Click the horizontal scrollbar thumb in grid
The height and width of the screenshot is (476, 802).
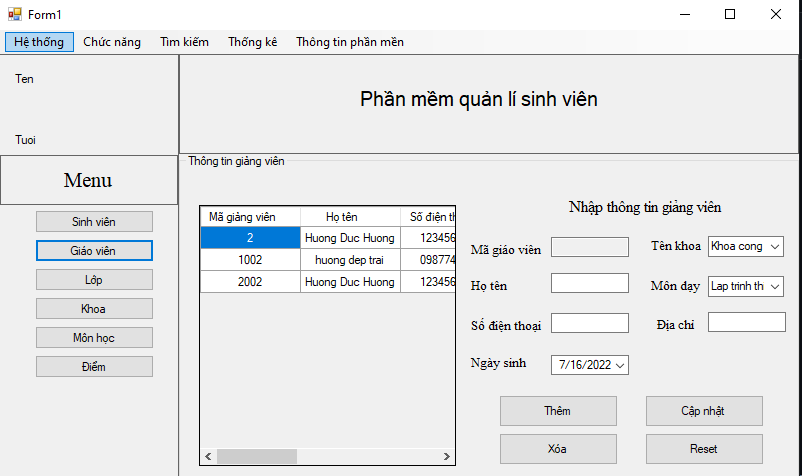pos(257,457)
